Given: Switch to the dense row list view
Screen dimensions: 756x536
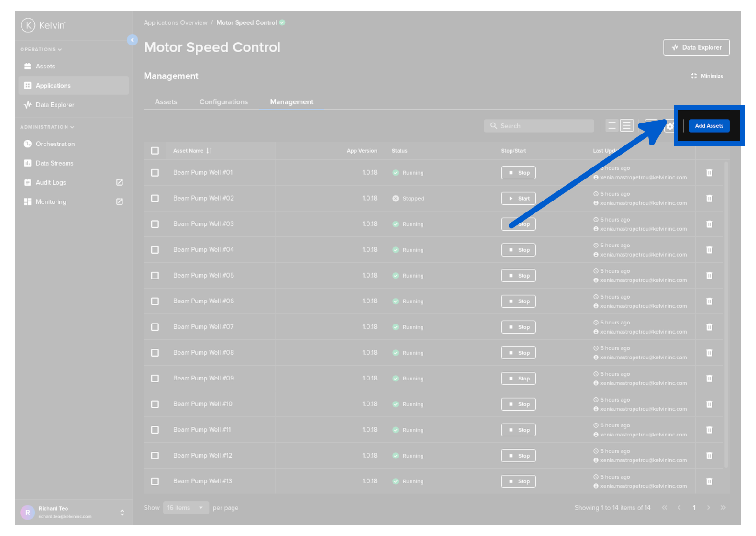Looking at the screenshot, I should (x=626, y=126).
